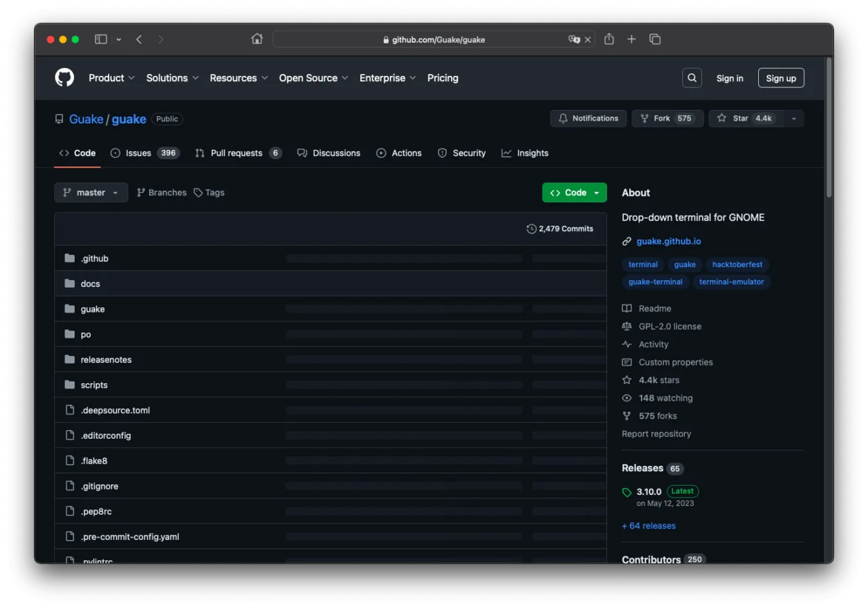Image resolution: width=868 pixels, height=609 pixels.
Task: Expand the Open Source menu
Action: 313,78
